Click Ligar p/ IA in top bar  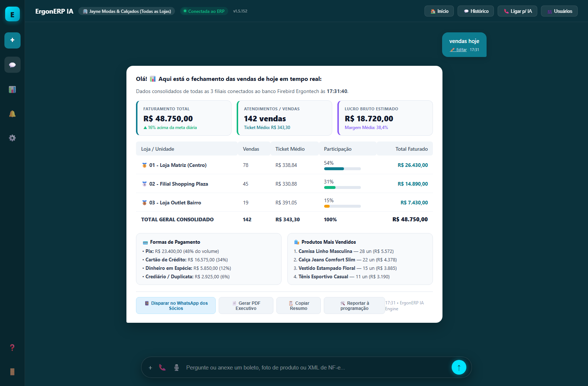[x=517, y=11]
